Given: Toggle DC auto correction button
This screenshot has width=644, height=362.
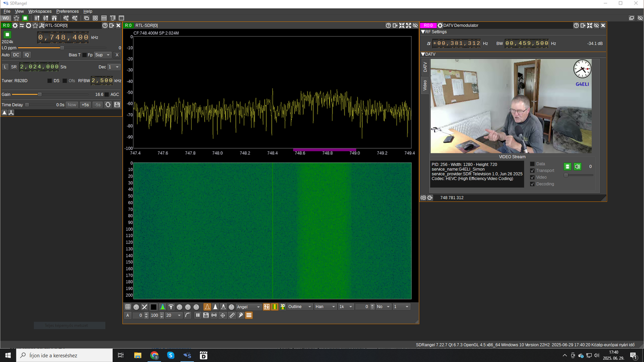Looking at the screenshot, I should tap(16, 55).
